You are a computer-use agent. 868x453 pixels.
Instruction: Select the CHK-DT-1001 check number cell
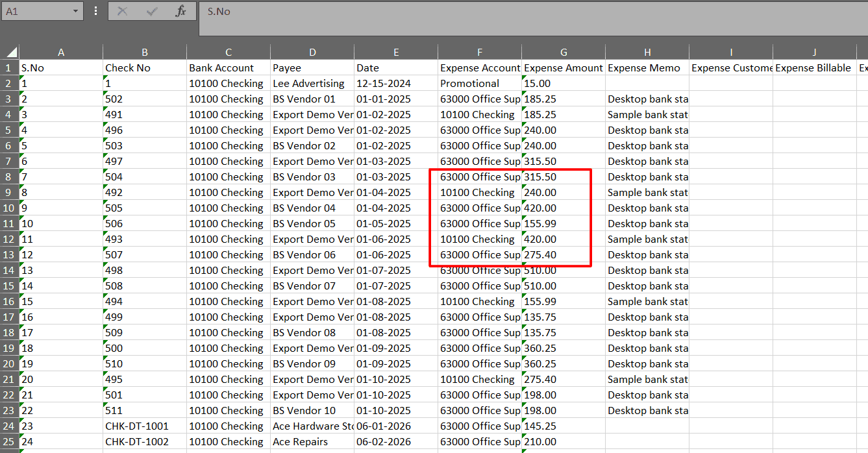(145, 426)
